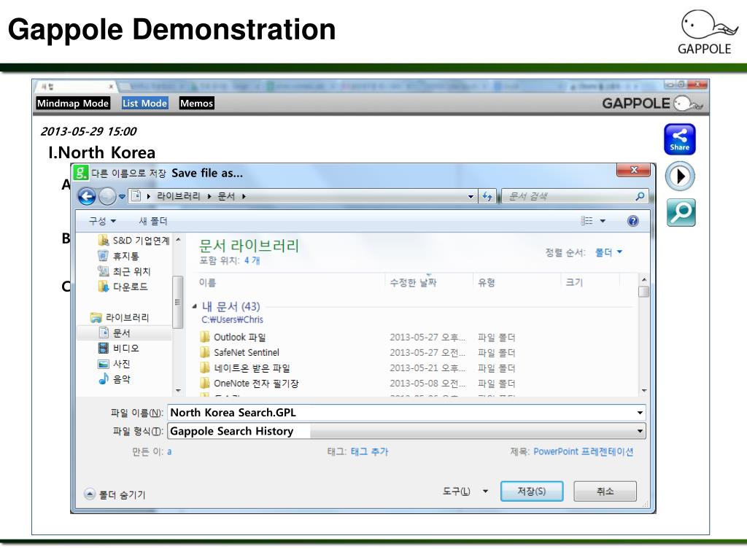
Task: Click the SafeNet Sentinel folder icon
Action: pos(205,352)
